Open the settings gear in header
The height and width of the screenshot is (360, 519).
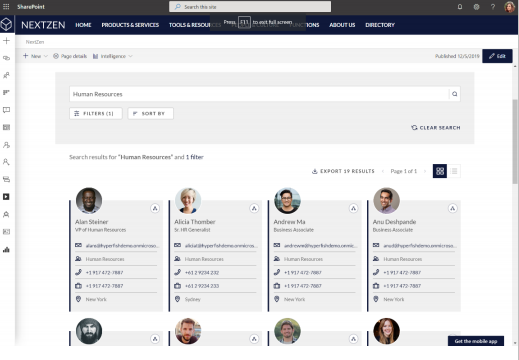[476, 7]
